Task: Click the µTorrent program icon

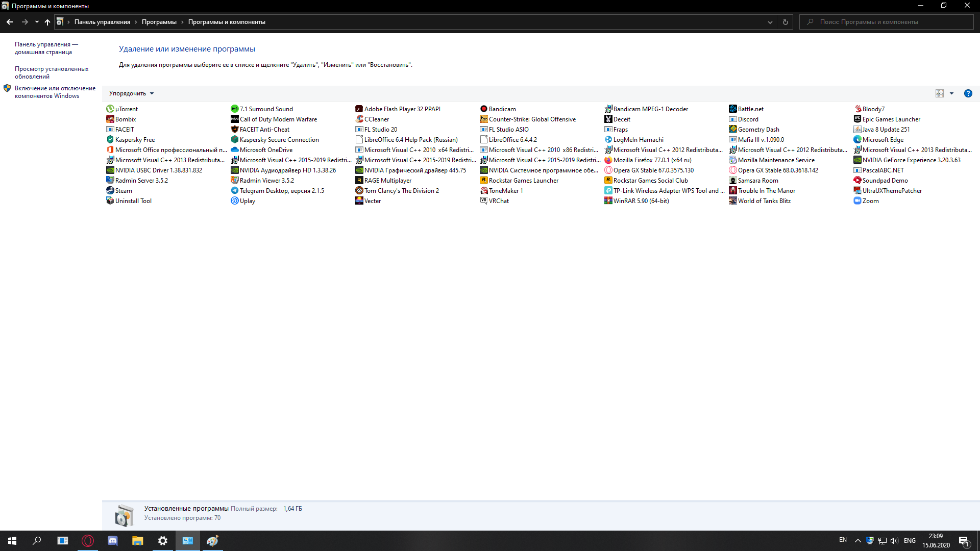Action: [x=110, y=109]
